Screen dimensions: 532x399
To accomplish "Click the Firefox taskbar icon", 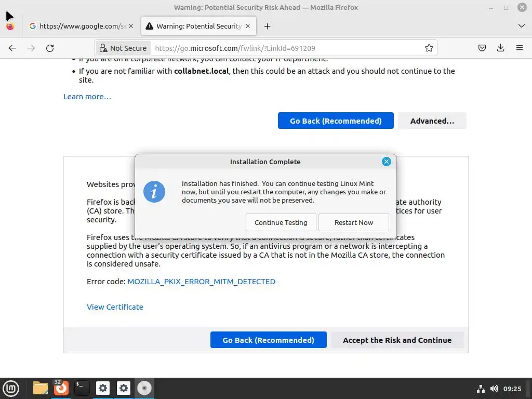I will (61, 388).
